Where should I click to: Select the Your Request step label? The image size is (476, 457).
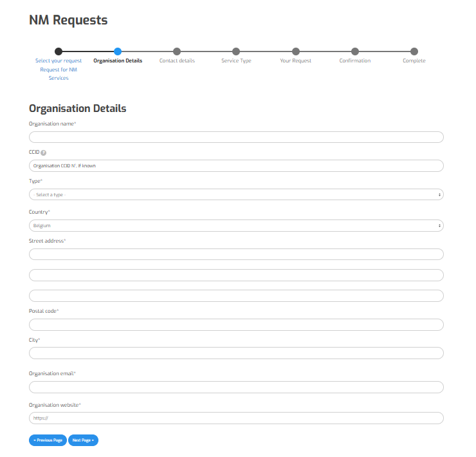click(x=296, y=61)
